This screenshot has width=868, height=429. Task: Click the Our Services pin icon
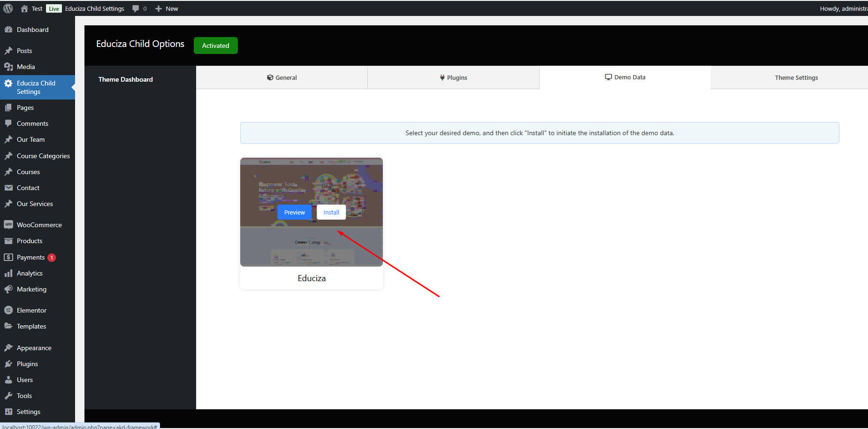(8, 204)
